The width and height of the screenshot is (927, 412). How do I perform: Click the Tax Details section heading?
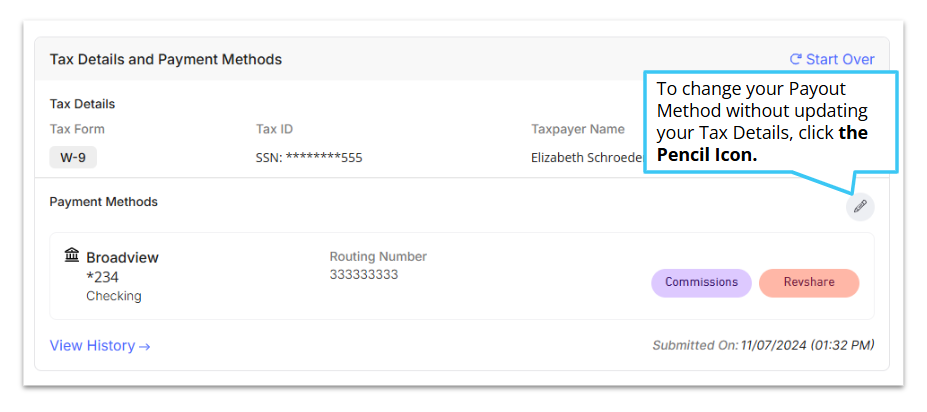(x=82, y=104)
